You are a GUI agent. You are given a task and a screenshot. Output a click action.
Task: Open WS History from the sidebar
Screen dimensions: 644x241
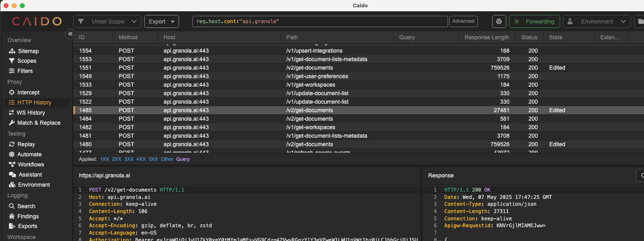(27, 113)
